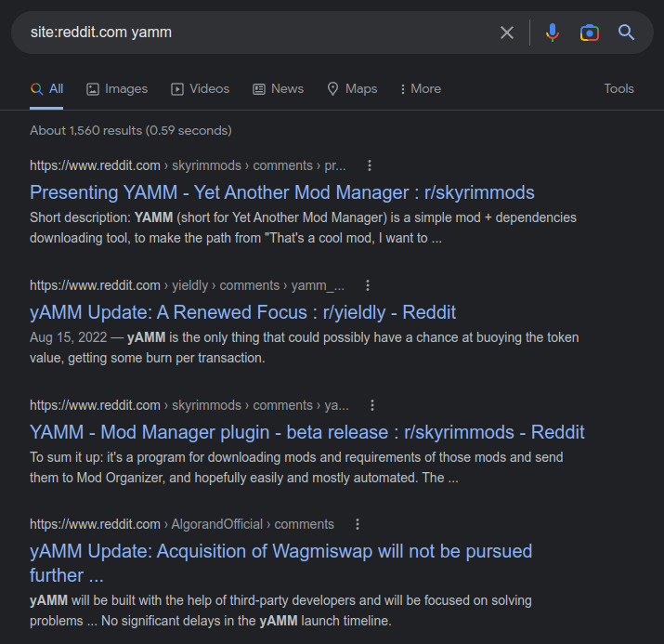Open options for 'A Renewed Focus' result
Image resolution: width=664 pixels, height=644 pixels.
(x=368, y=285)
